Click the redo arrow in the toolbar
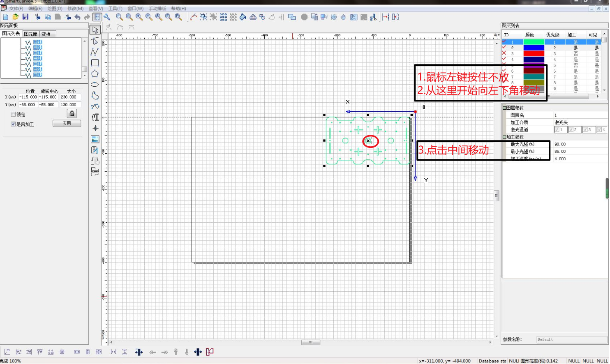The image size is (610, 364). [87, 17]
